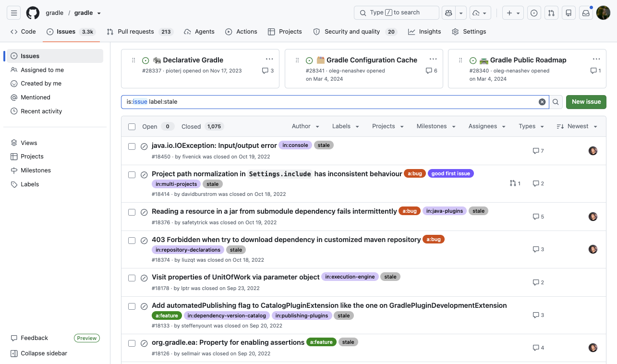
Task: Select Project path normalization issue checkbox
Action: click(132, 175)
